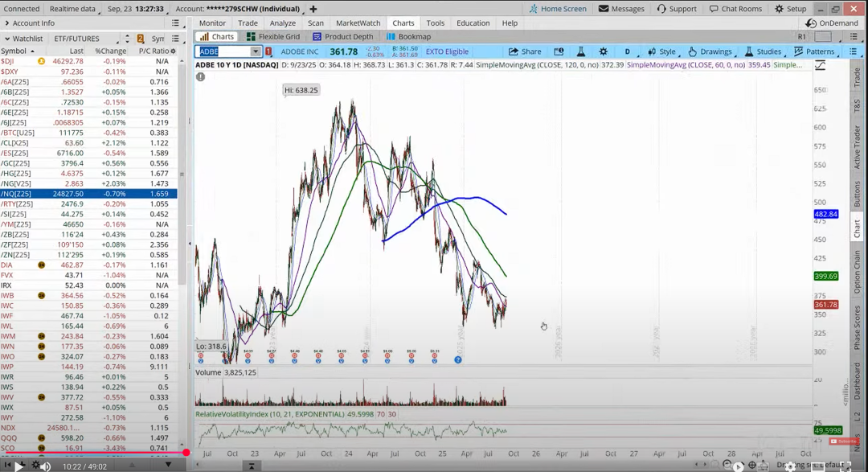The width and height of the screenshot is (868, 472).
Task: Switch to the Flexible Grid sub-tab
Action: click(273, 36)
